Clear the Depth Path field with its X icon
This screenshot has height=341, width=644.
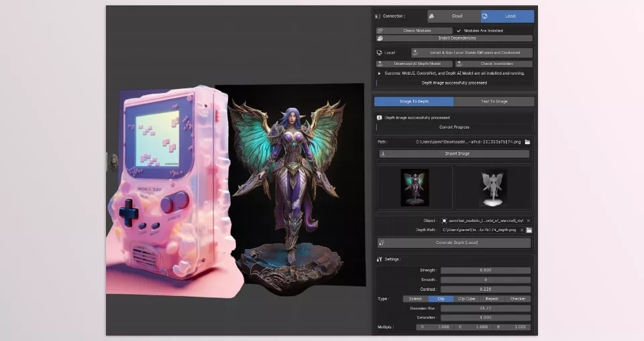tap(522, 230)
